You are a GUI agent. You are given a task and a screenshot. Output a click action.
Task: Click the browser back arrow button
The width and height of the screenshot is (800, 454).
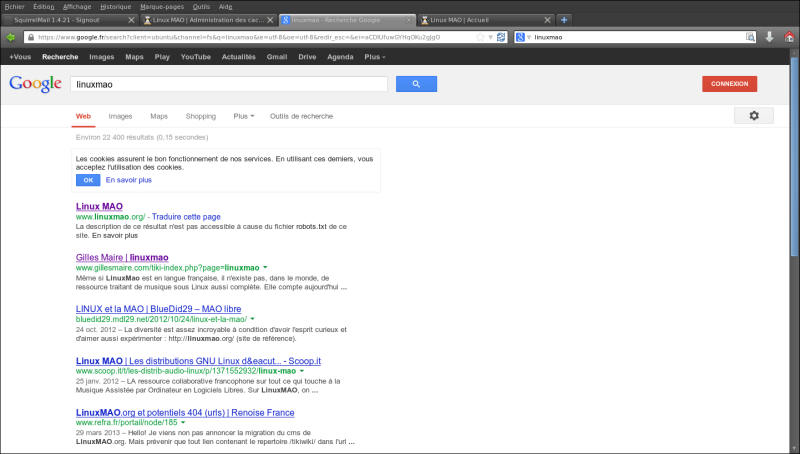pyautogui.click(x=10, y=37)
